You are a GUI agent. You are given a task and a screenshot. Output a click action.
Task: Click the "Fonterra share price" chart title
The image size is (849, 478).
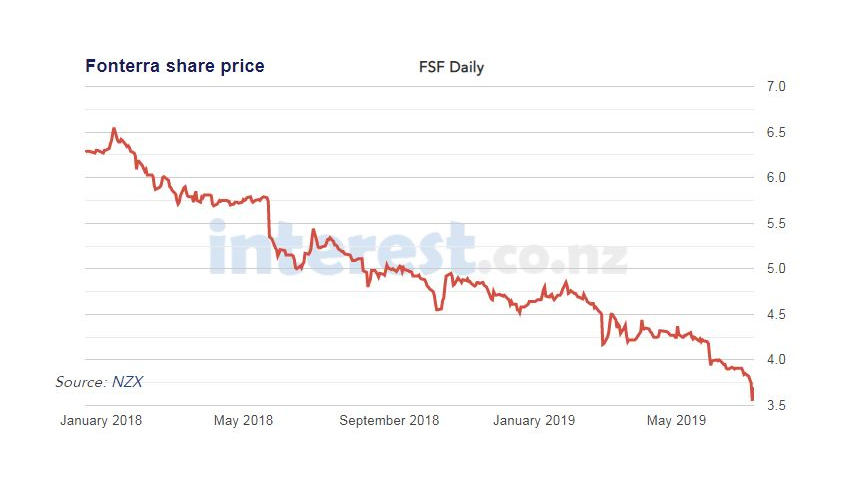[175, 66]
